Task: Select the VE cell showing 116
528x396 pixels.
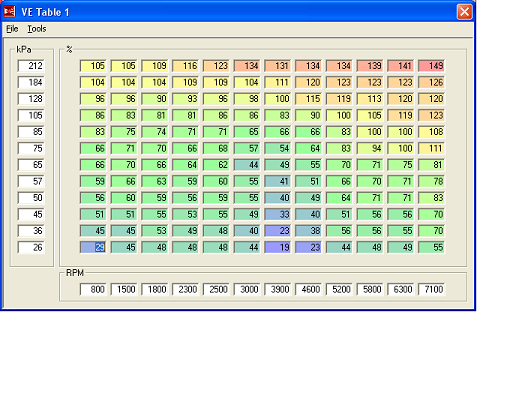Action: [x=185, y=66]
